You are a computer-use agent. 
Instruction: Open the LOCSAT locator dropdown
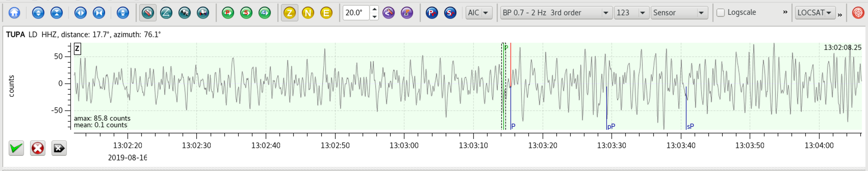(x=815, y=13)
